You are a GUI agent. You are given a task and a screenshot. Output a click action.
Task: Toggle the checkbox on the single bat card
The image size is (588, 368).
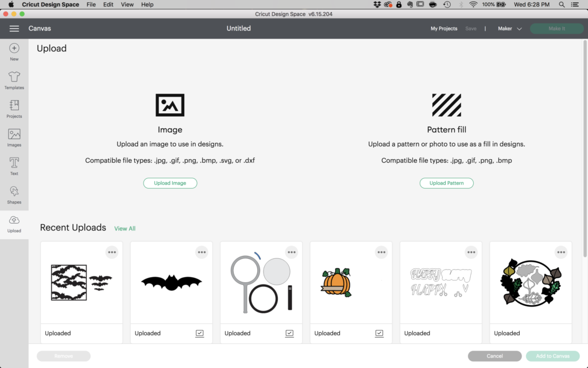click(x=199, y=333)
